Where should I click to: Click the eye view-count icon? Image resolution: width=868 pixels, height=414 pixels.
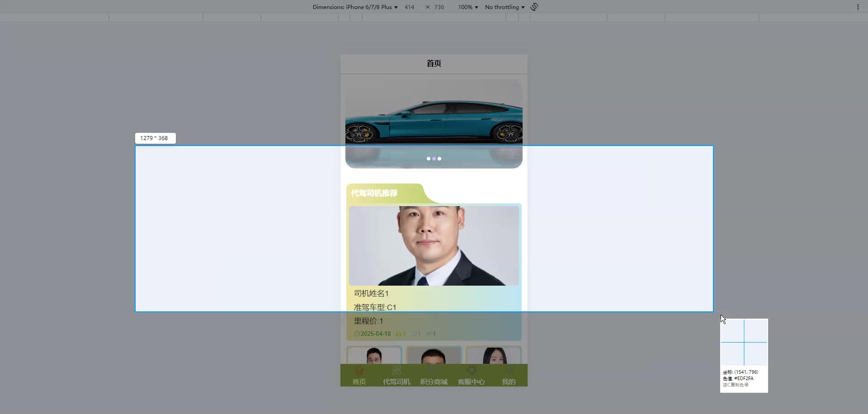tap(429, 334)
